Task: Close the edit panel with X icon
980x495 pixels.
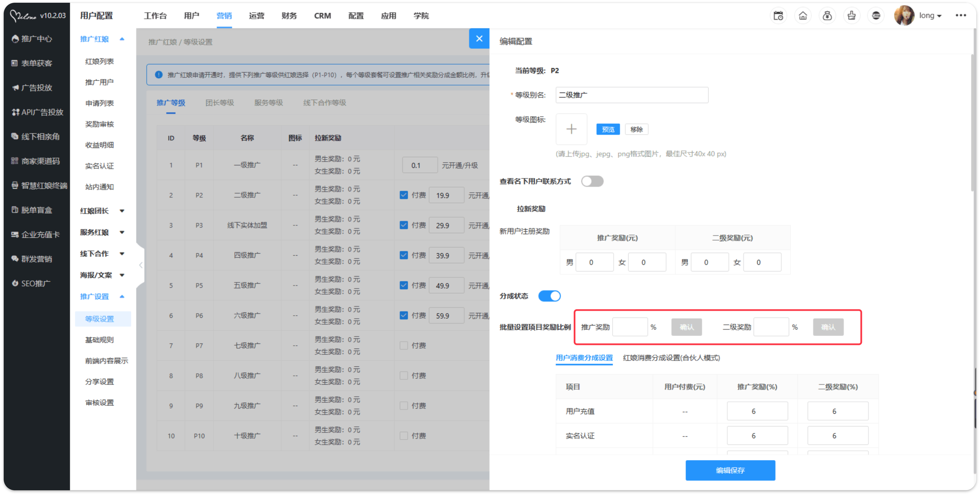Action: pos(479,38)
